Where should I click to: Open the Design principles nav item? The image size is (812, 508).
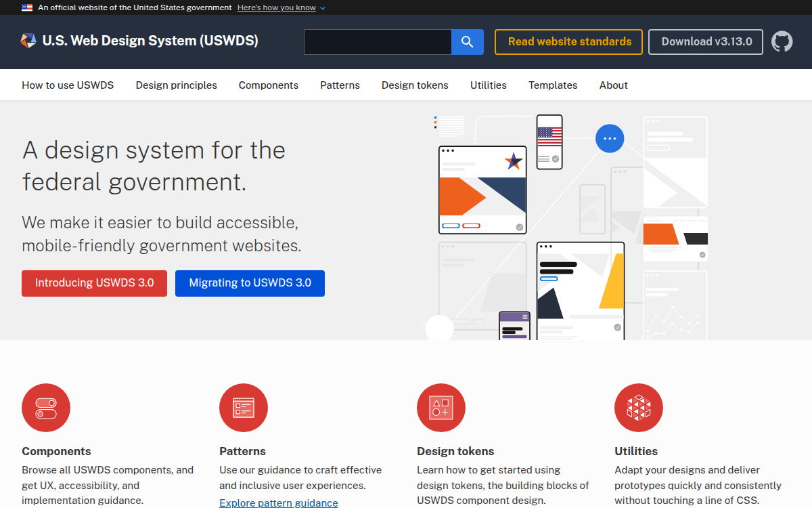click(177, 85)
